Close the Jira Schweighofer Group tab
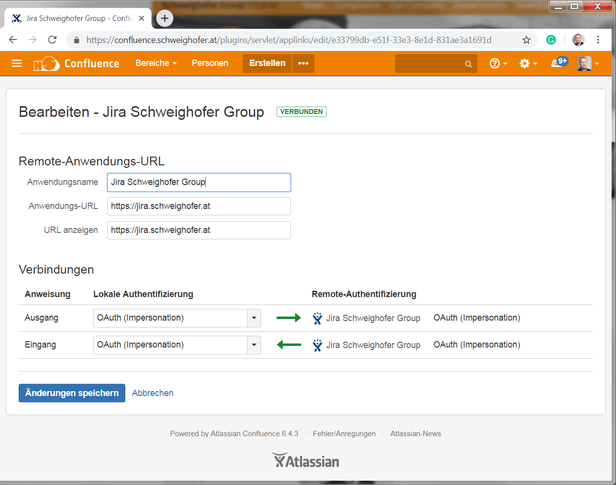Viewport: 616px width, 485px height. tap(141, 18)
